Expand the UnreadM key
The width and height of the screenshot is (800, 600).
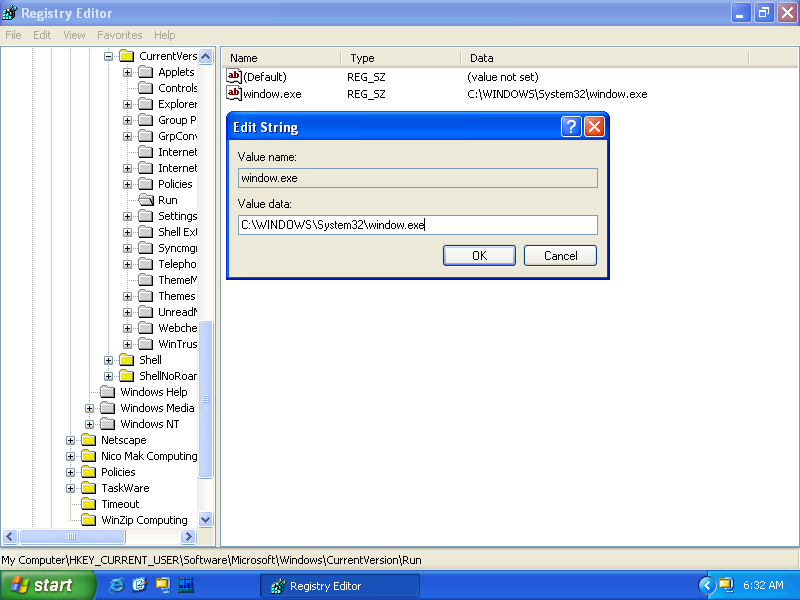(x=128, y=312)
